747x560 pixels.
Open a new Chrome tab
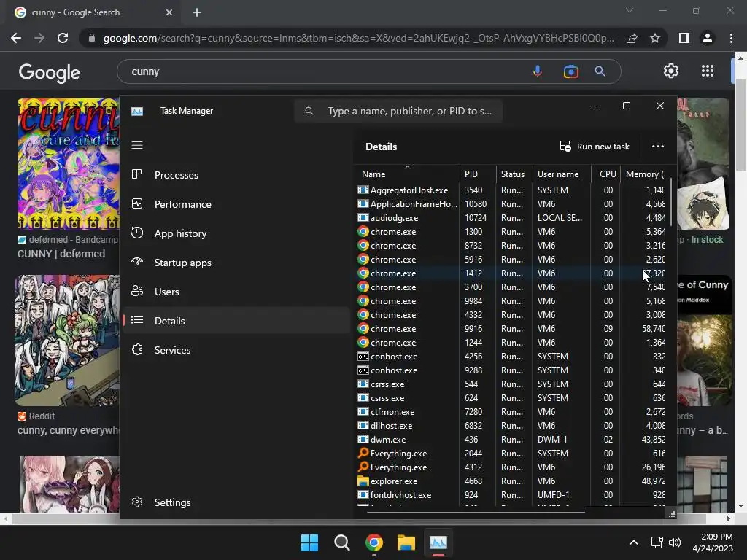[x=197, y=12]
